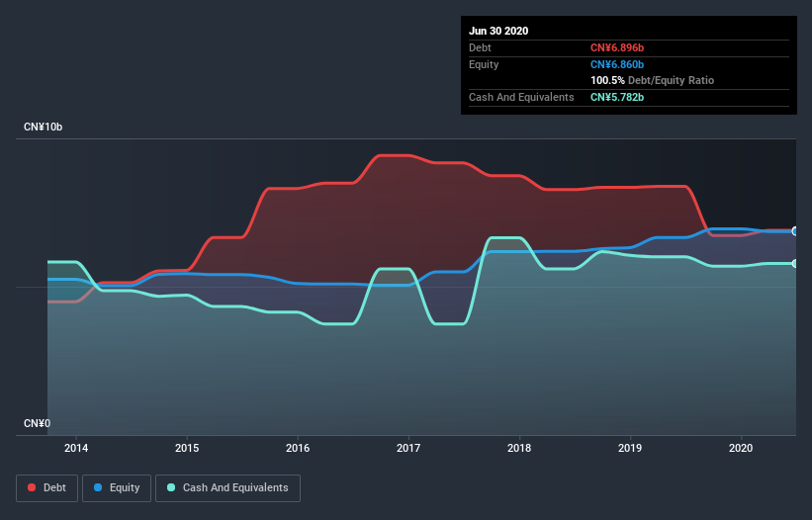The width and height of the screenshot is (812, 520).
Task: Click the Jun 30 2020 tooltip date
Action: click(498, 31)
